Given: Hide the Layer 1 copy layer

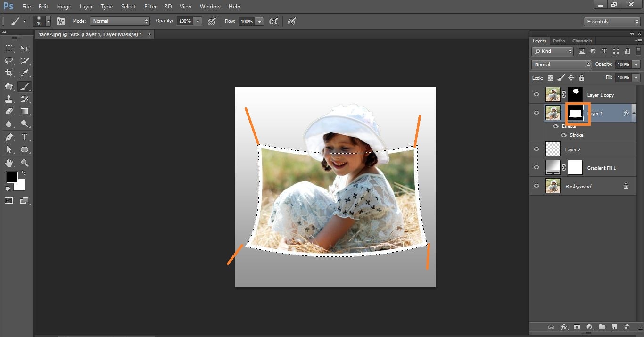Looking at the screenshot, I should pyautogui.click(x=536, y=95).
